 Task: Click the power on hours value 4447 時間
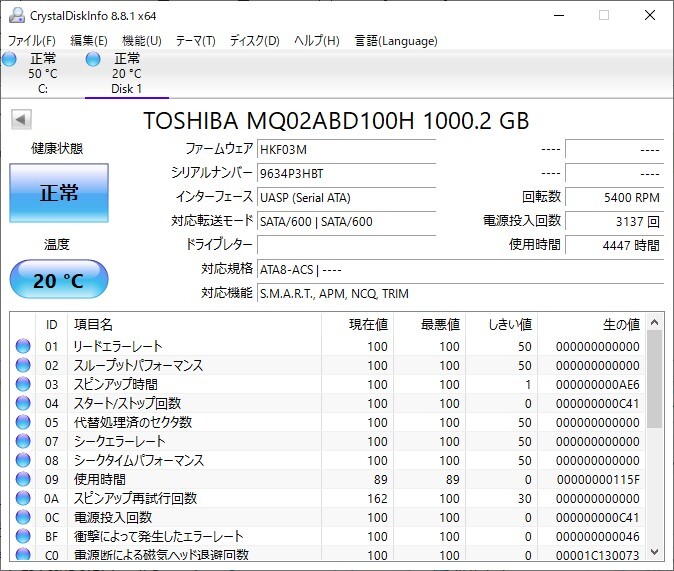615,246
